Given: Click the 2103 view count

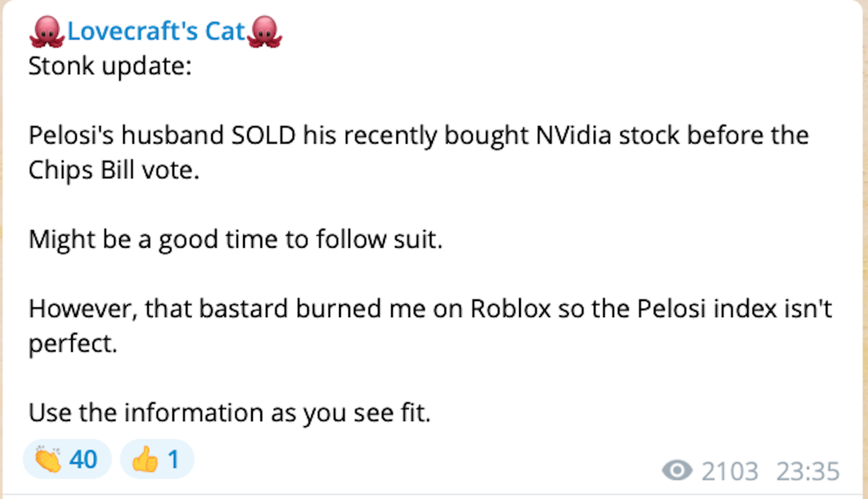Looking at the screenshot, I should [730, 472].
